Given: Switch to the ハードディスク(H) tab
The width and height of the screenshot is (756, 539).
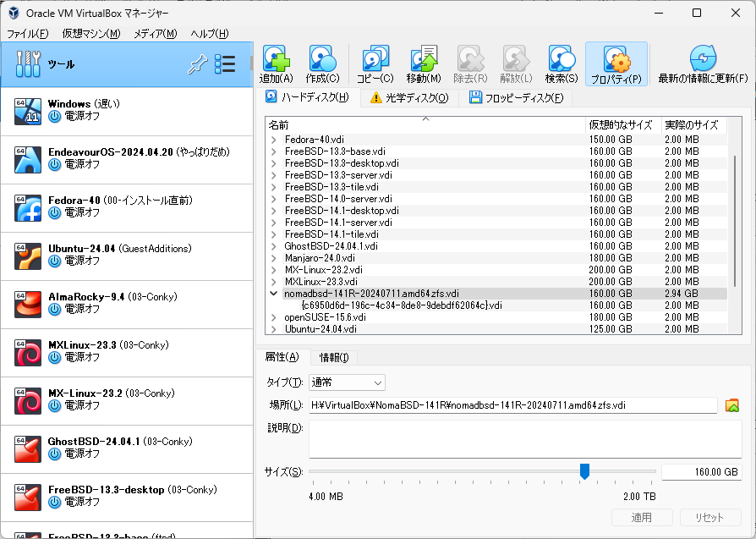Looking at the screenshot, I should pos(307,97).
